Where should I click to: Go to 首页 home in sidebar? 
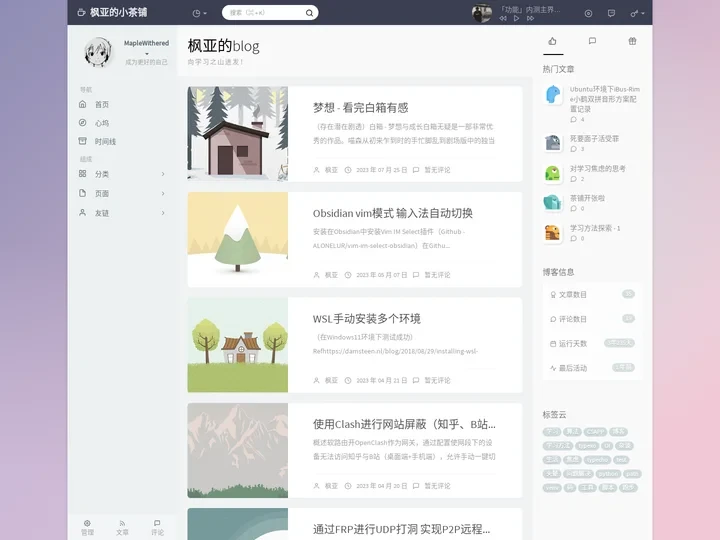pos(102,105)
